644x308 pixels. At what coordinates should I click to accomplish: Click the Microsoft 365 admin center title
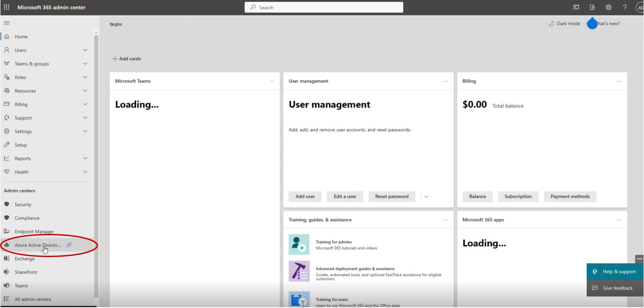[51, 7]
